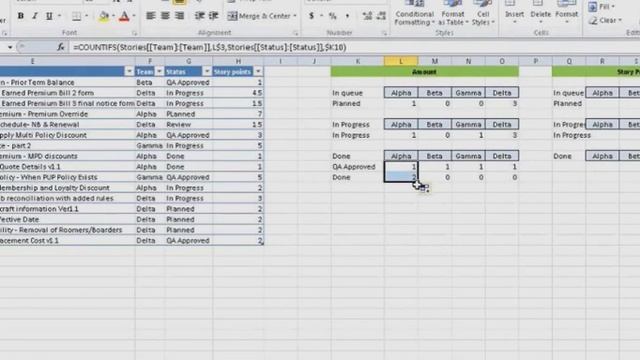640x360 pixels.
Task: Click Merge & Center button
Action: pos(259,16)
